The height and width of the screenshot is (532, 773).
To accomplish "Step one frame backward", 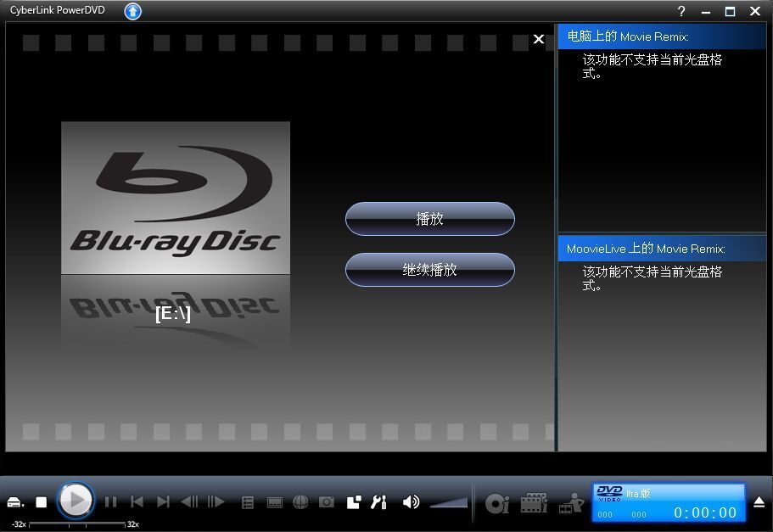I will tap(189, 501).
